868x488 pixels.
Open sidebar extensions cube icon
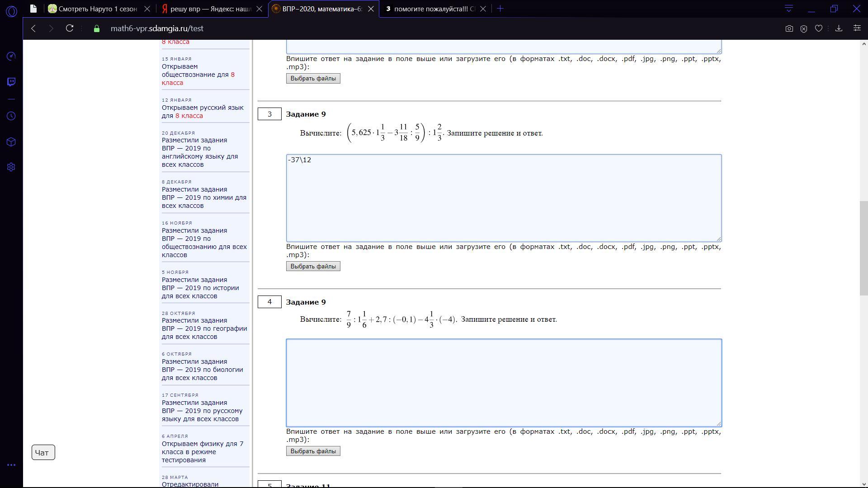coord(11,142)
